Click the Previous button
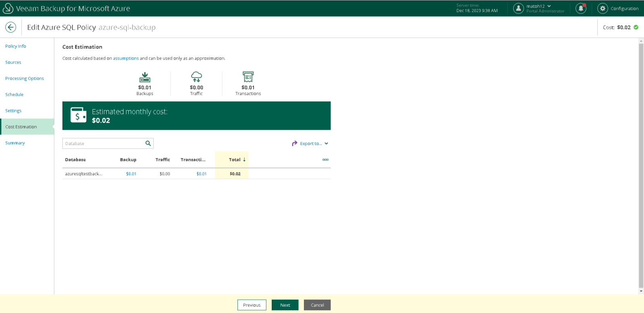The height and width of the screenshot is (313, 644). pos(252,305)
